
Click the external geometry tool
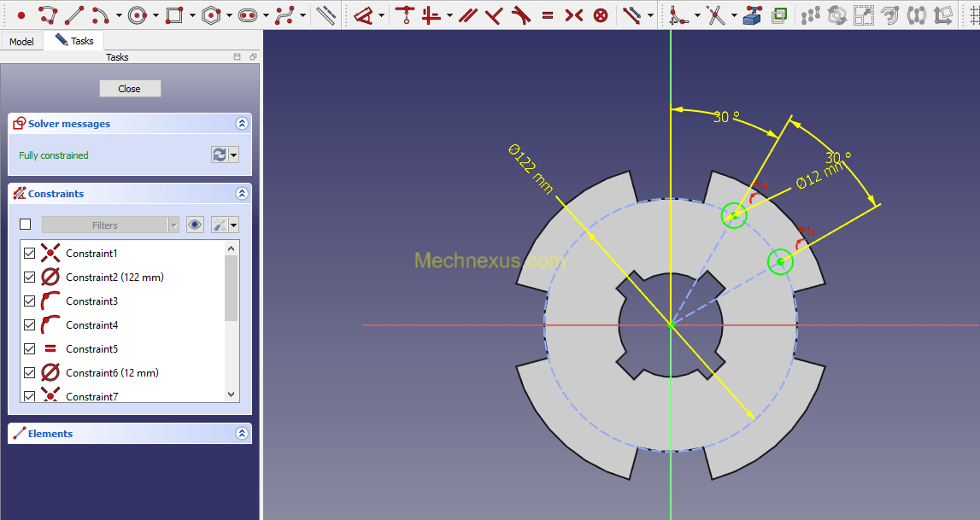[753, 15]
